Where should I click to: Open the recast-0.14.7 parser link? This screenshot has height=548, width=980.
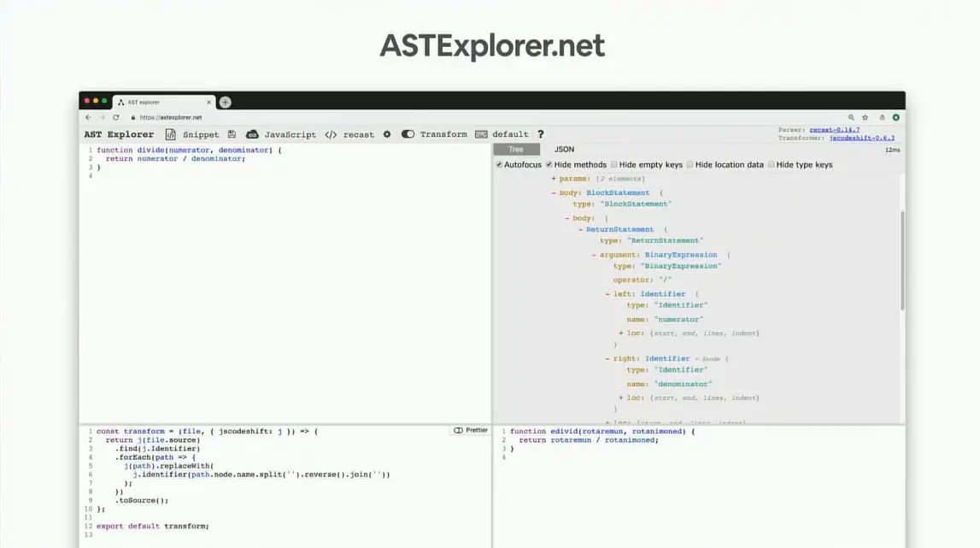point(835,129)
